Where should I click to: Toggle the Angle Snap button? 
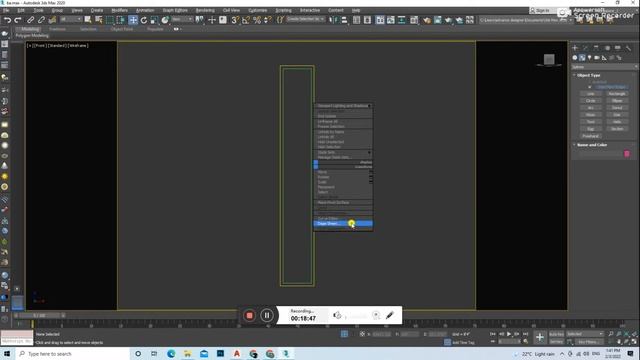coord(246,20)
